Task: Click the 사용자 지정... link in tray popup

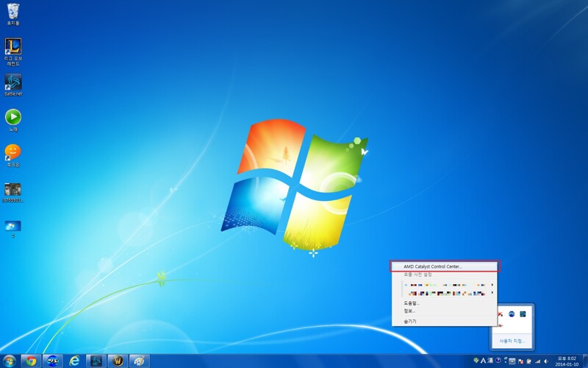Action: (512, 341)
